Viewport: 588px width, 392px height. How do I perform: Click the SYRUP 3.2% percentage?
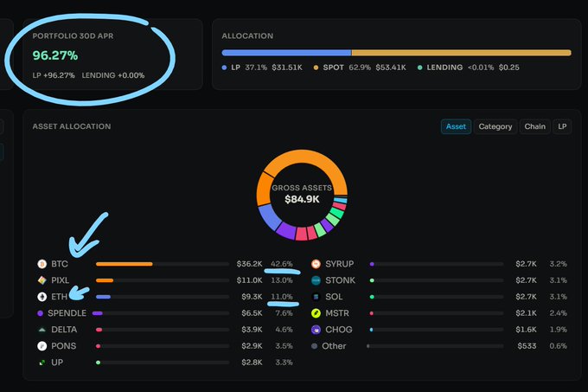coord(558,264)
